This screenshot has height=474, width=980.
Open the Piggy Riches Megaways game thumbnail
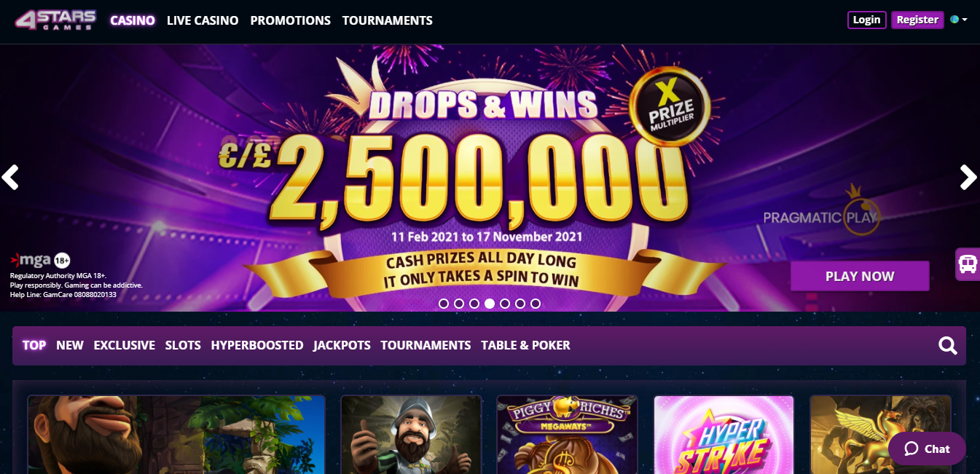[567, 435]
